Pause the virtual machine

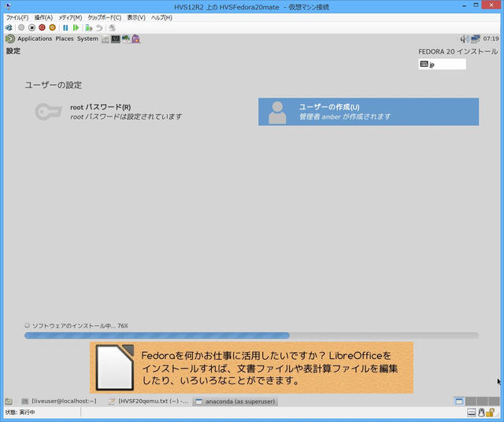coord(65,28)
